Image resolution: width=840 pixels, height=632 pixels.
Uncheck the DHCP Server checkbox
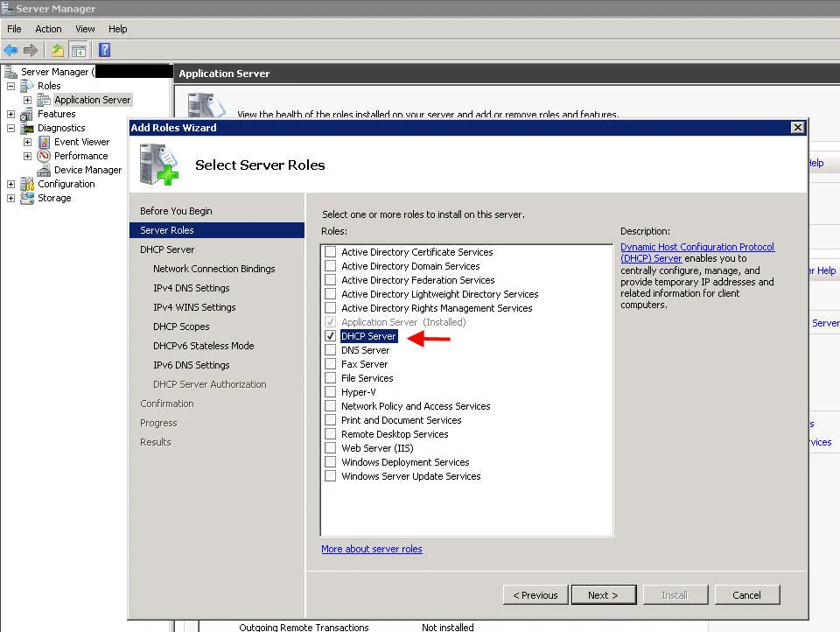click(331, 336)
